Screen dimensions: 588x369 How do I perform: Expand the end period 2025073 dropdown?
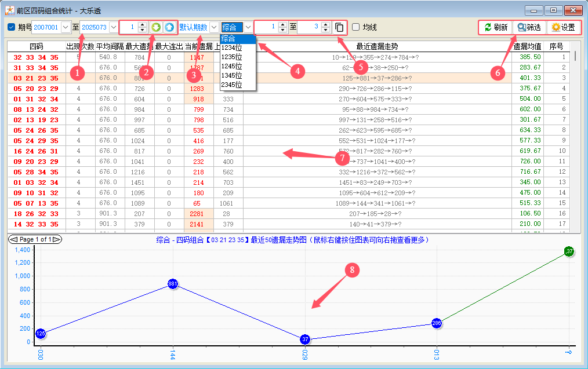tap(113, 27)
